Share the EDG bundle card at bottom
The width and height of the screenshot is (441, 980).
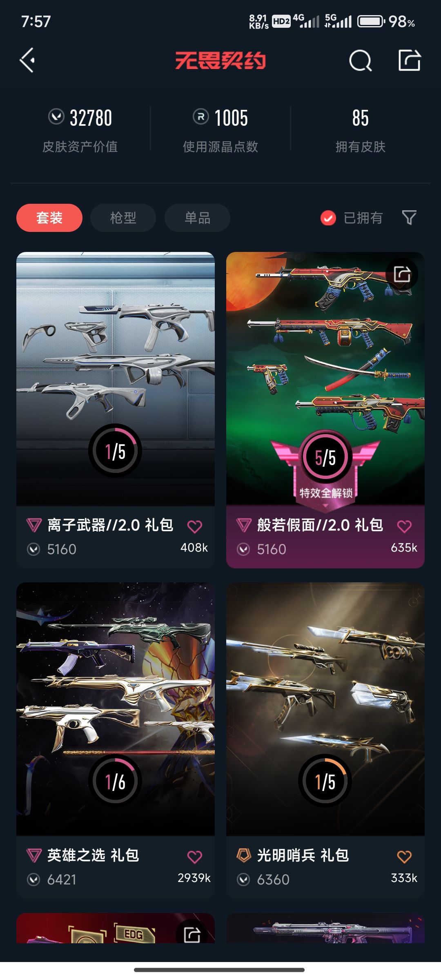[192, 934]
